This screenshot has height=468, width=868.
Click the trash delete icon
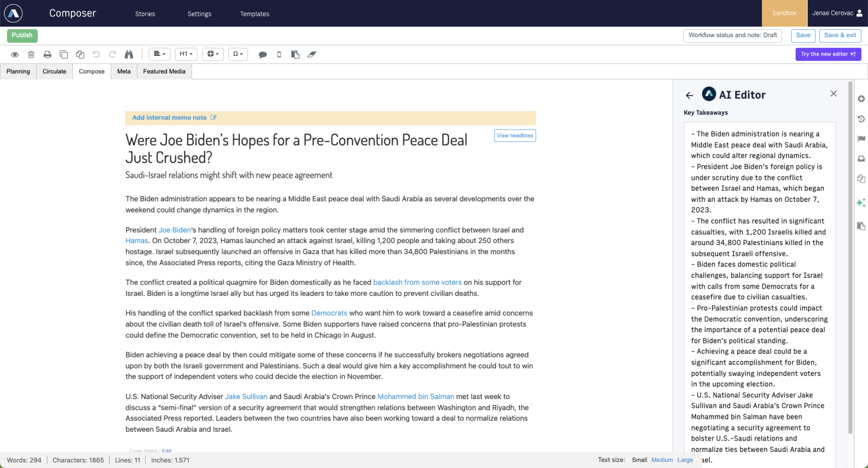(31, 54)
